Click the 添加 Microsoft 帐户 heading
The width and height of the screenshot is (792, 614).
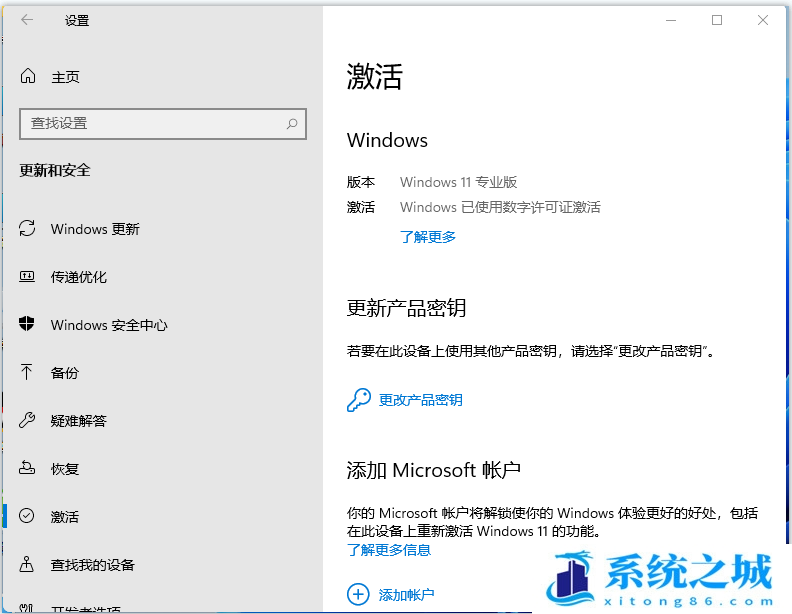(x=433, y=470)
